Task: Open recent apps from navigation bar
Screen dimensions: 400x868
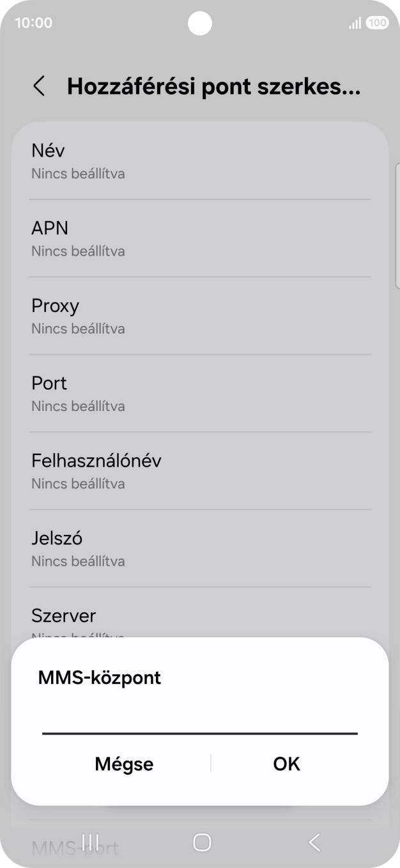Action: pyautogui.click(x=89, y=842)
